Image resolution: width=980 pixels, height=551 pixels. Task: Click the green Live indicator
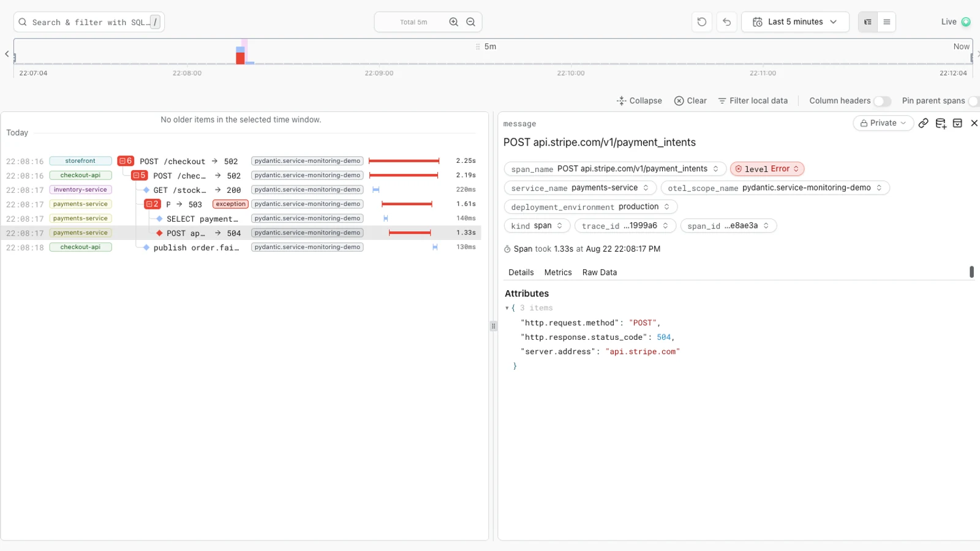click(966, 22)
